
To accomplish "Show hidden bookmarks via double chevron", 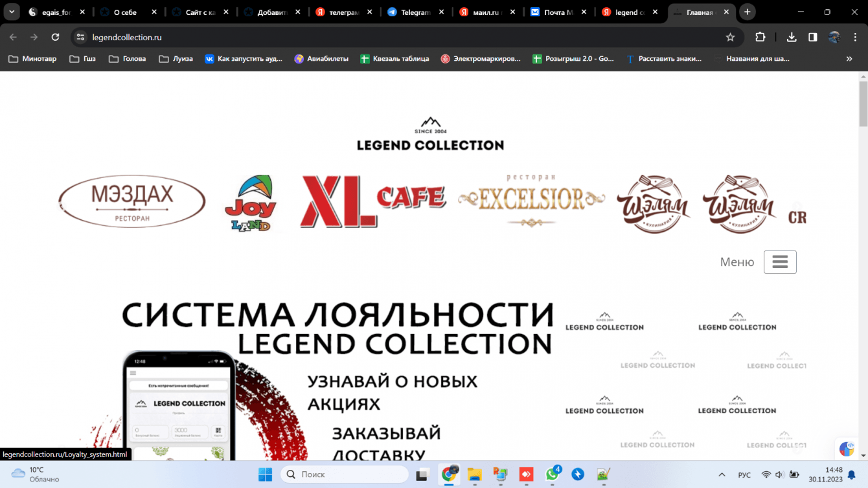I will coord(849,58).
